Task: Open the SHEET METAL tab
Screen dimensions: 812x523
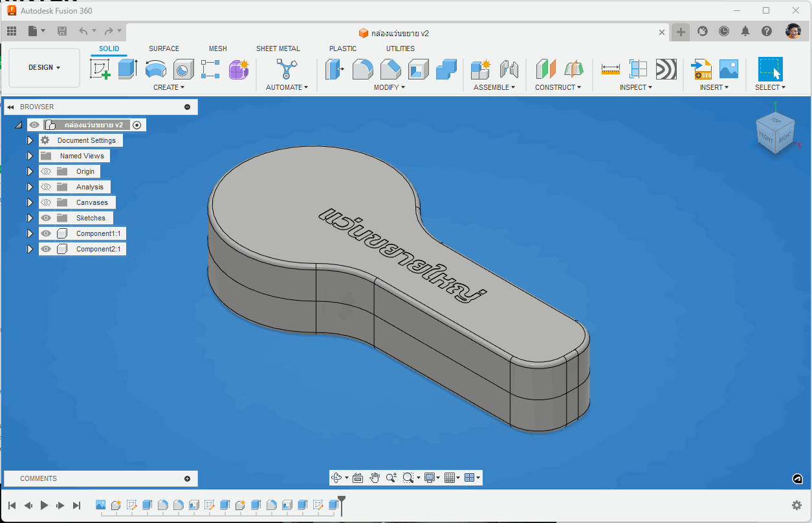Action: (x=278, y=48)
